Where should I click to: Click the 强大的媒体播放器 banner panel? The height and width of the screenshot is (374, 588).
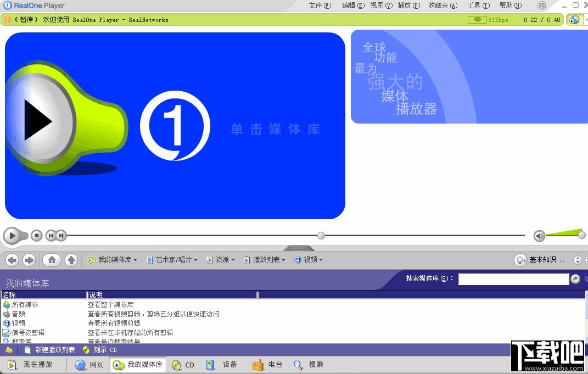click(x=469, y=76)
